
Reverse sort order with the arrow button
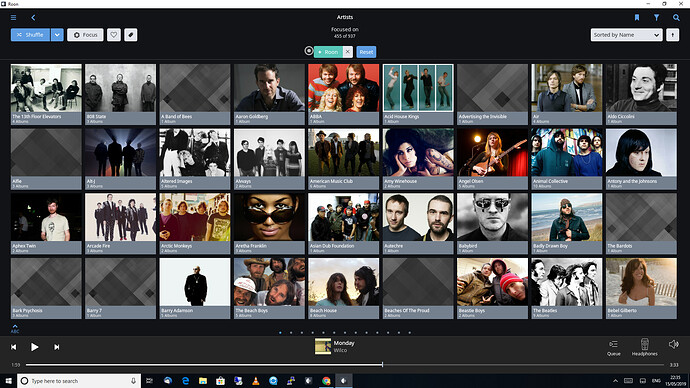point(672,35)
